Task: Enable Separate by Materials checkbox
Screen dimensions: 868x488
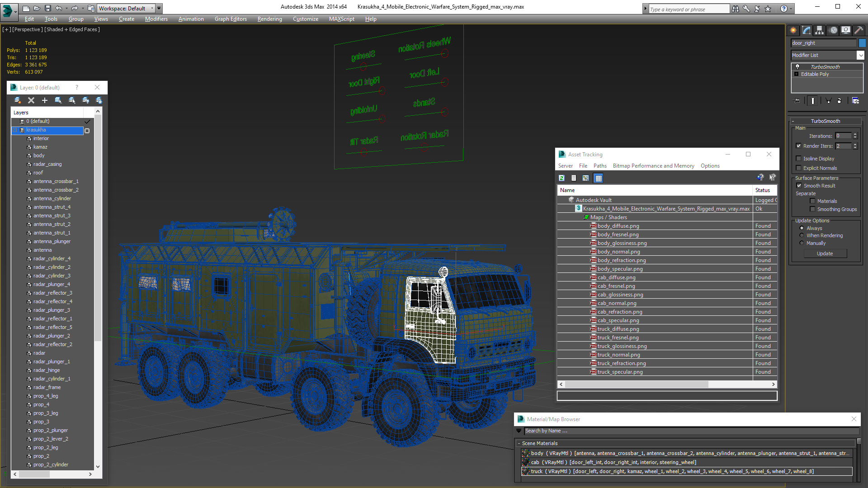Action: click(x=812, y=201)
